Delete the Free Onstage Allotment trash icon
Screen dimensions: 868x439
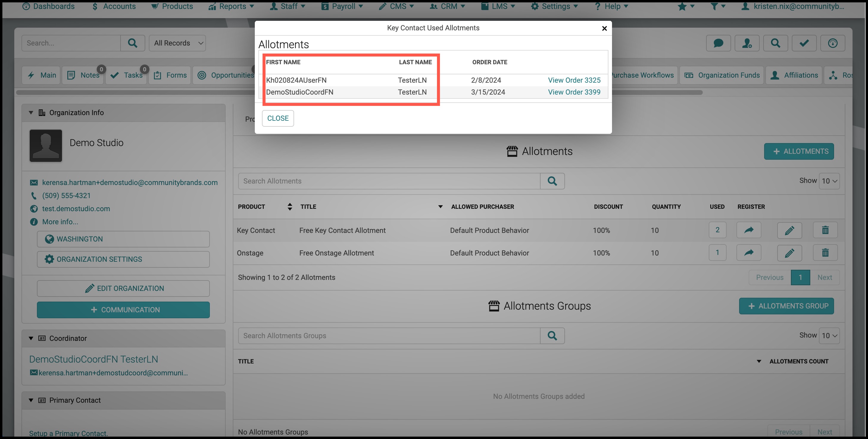[x=825, y=253]
